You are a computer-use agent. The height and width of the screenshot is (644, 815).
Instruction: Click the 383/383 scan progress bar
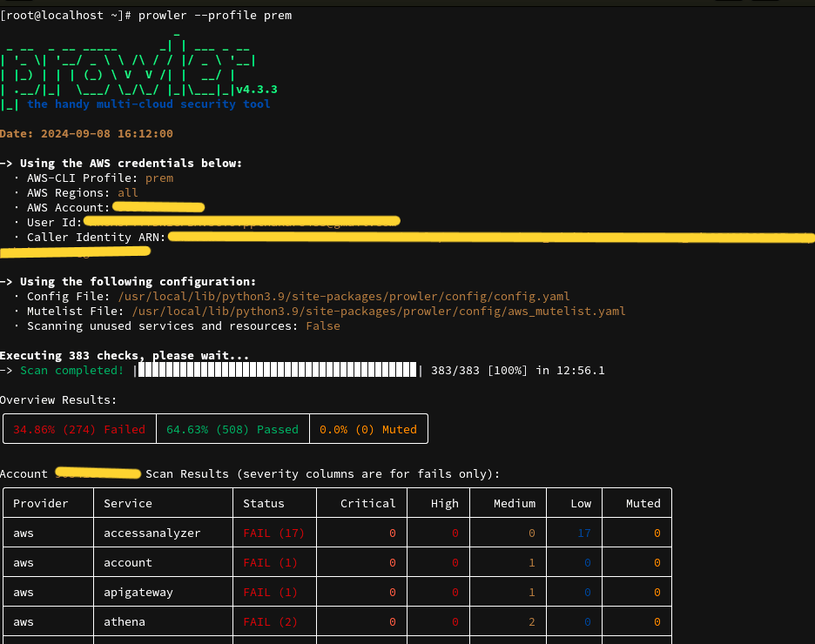[x=279, y=370]
